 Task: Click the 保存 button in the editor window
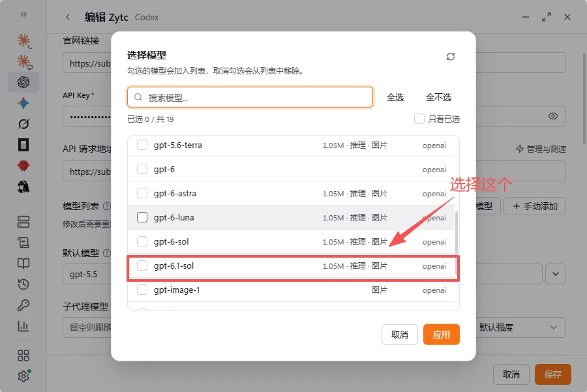[x=553, y=374]
